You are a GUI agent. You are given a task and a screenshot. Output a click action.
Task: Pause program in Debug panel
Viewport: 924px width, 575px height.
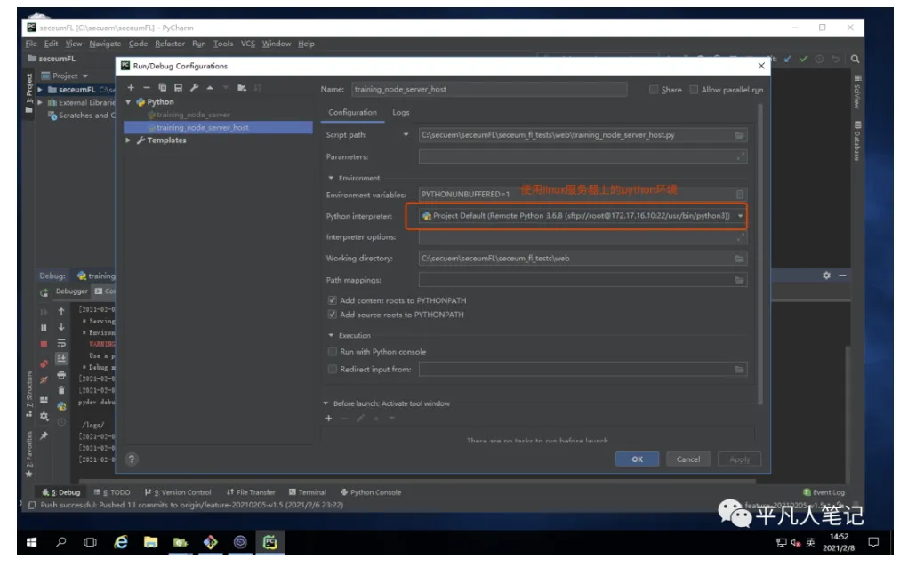[44, 328]
